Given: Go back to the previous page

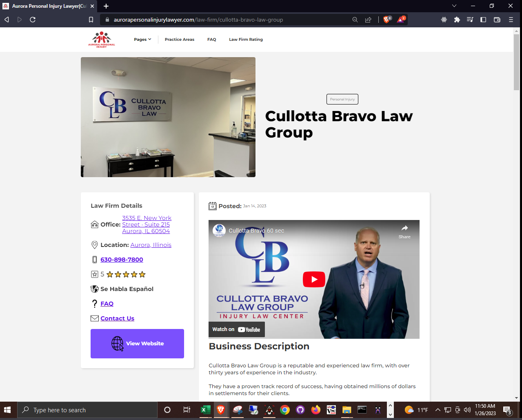Looking at the screenshot, I should 7,20.
